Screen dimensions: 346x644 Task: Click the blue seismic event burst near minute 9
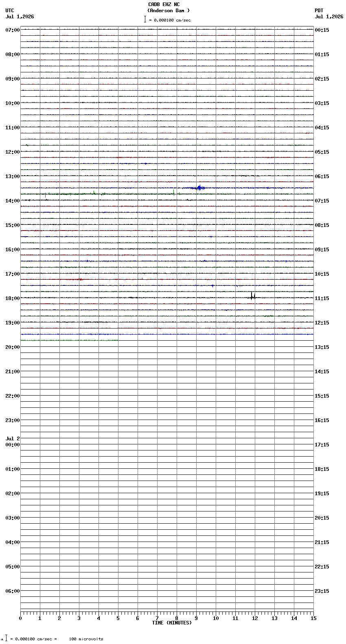[x=199, y=188]
